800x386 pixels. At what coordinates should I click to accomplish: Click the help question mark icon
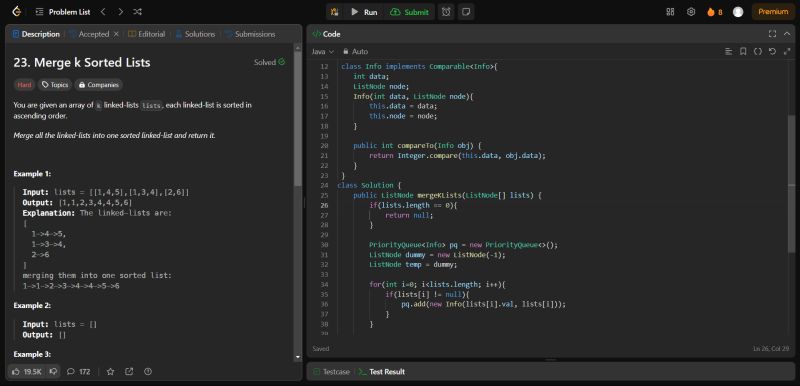coord(148,372)
